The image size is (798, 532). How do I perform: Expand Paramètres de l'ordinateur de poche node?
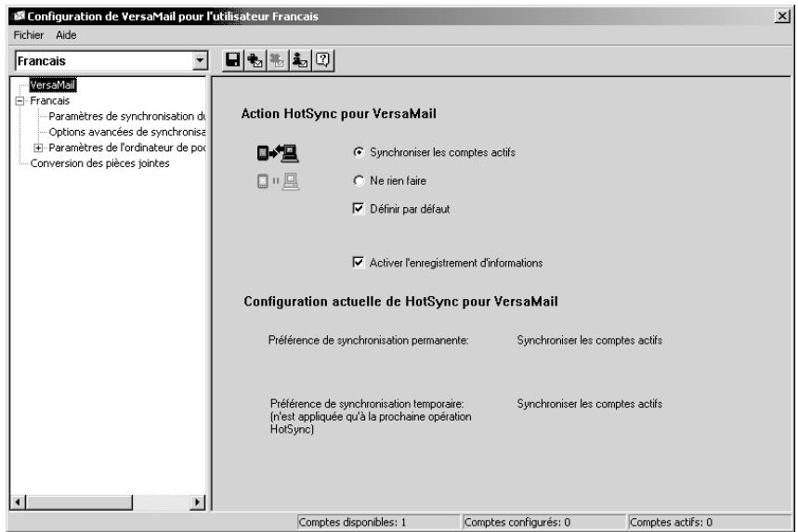click(x=38, y=148)
